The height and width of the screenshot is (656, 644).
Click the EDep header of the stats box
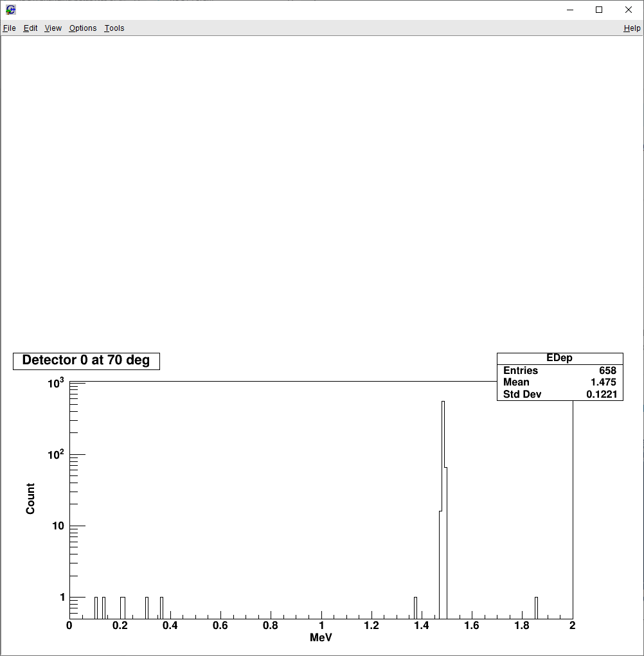coord(559,358)
